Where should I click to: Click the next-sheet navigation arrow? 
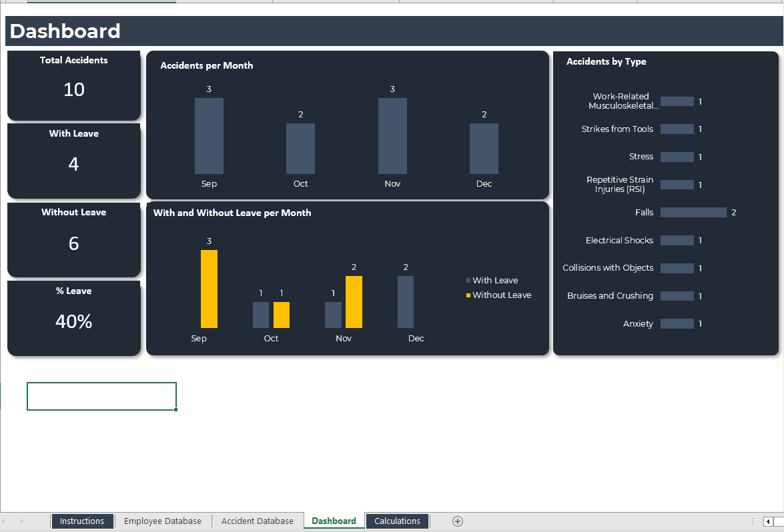click(22, 521)
